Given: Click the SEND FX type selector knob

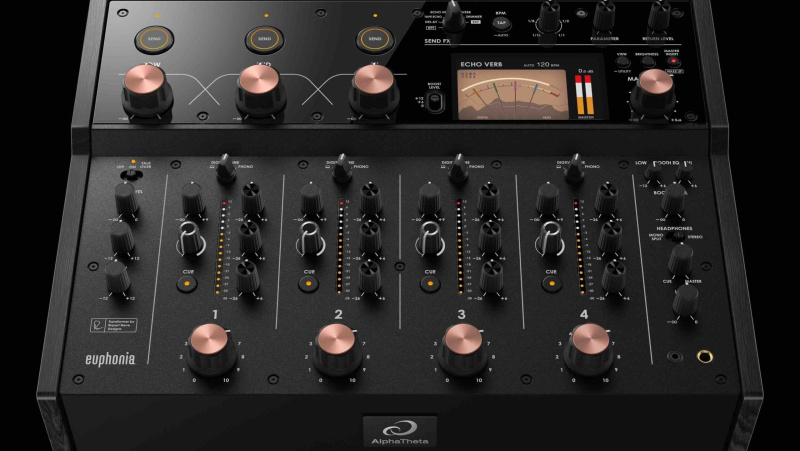Looking at the screenshot, I should 454,17.
